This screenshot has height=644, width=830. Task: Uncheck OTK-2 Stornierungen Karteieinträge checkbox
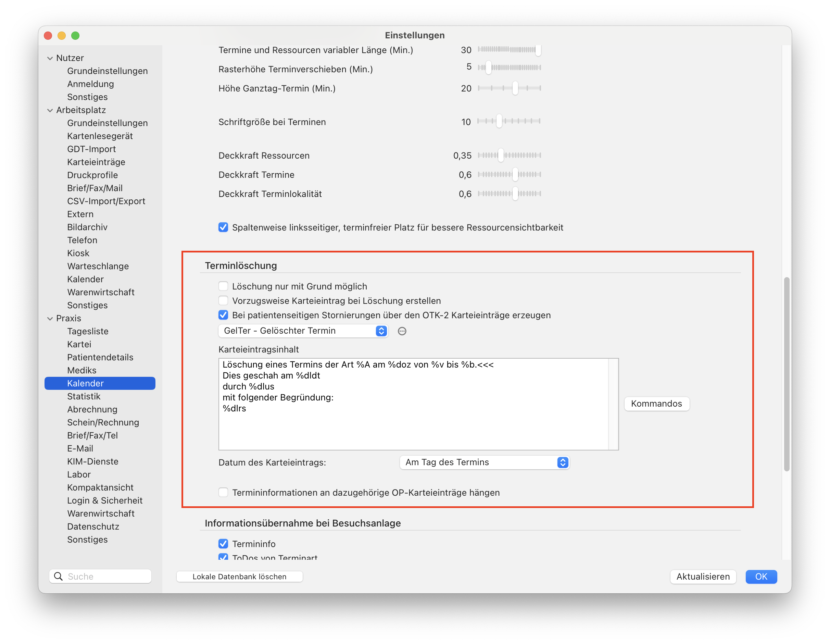[x=223, y=315]
